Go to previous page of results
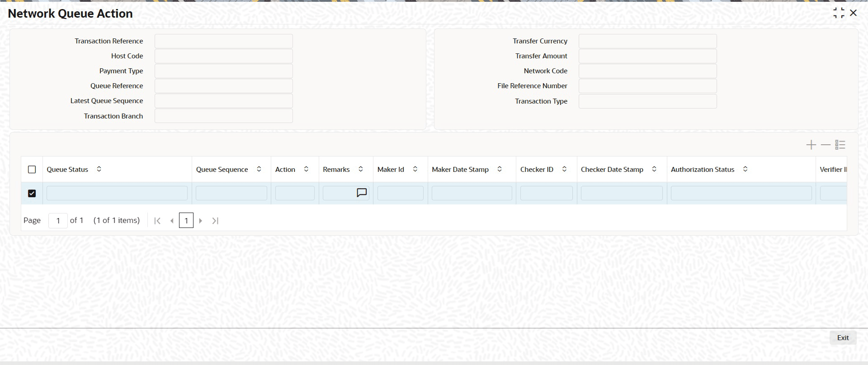 172,221
